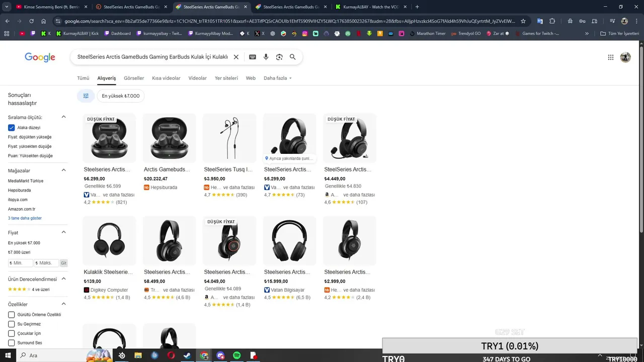Click the En yüksek ₺7.000 chip
Image resolution: width=644 pixels, height=362 pixels.
coord(121,96)
